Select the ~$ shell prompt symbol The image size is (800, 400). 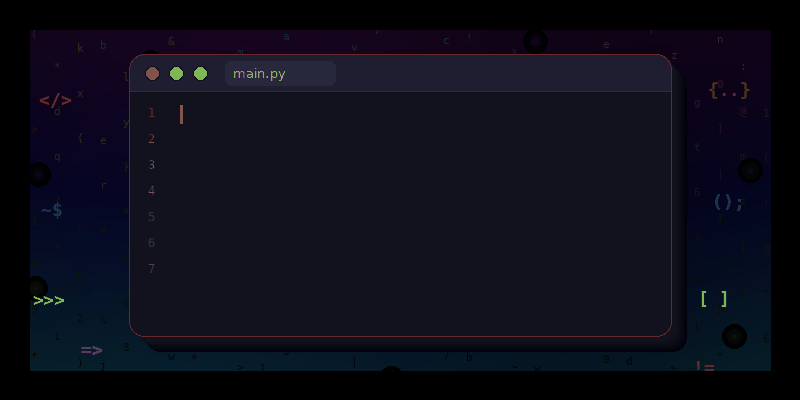pos(52,210)
